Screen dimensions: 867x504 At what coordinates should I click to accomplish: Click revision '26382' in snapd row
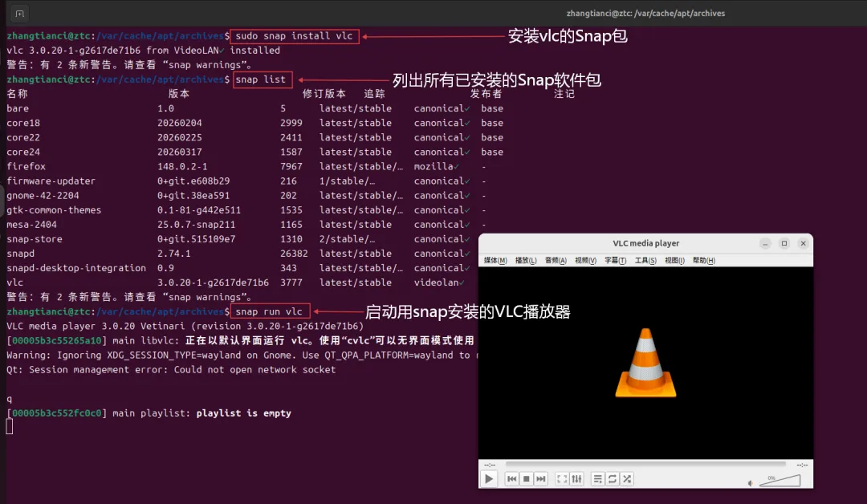pyautogui.click(x=294, y=253)
